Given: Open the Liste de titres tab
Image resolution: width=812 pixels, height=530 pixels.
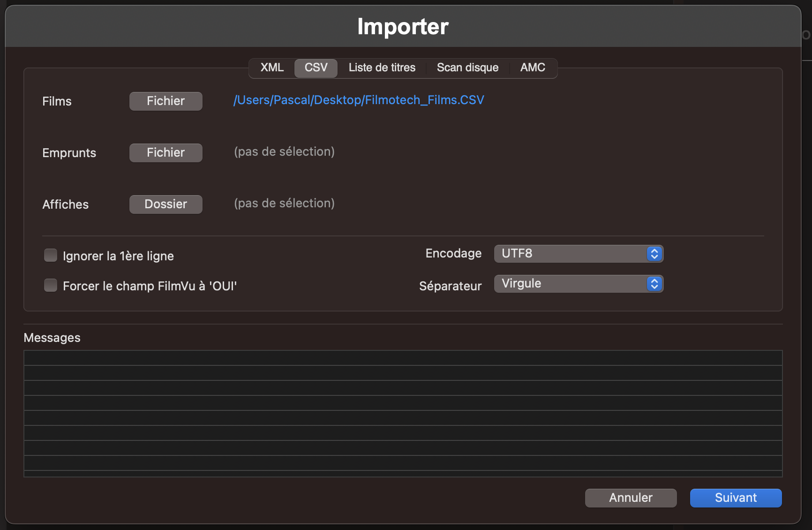Looking at the screenshot, I should [382, 68].
